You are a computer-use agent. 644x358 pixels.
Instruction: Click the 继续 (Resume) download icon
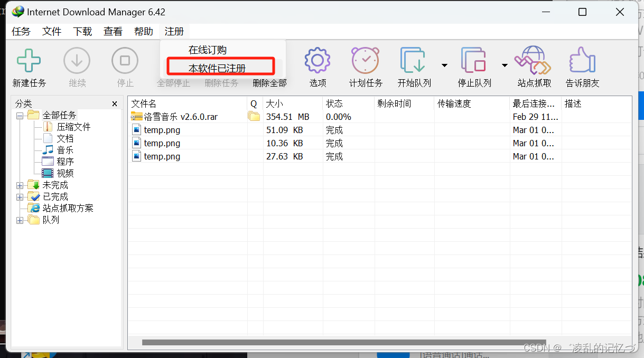click(77, 62)
